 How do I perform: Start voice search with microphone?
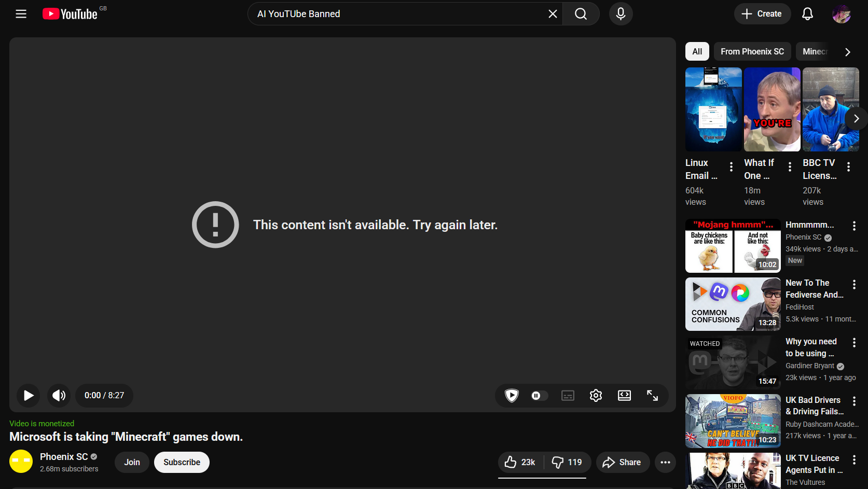[621, 14]
